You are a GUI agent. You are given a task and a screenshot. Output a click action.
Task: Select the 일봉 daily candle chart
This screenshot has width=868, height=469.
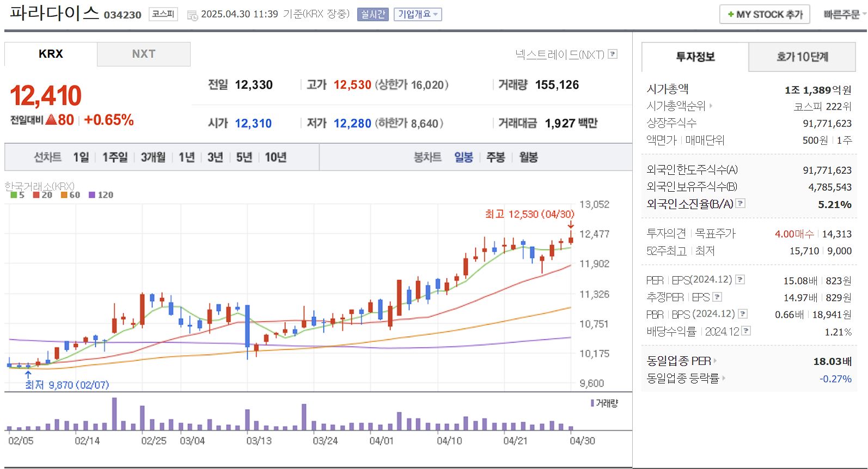point(463,157)
